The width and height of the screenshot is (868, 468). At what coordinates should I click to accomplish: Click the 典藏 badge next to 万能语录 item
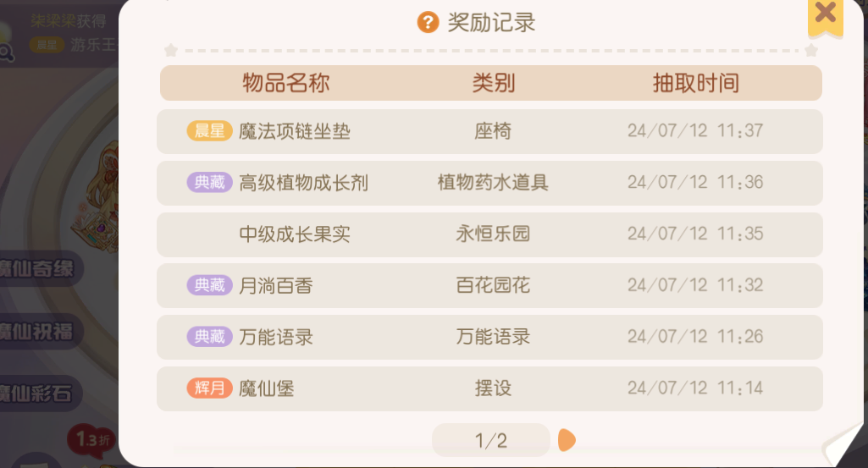[209, 337]
